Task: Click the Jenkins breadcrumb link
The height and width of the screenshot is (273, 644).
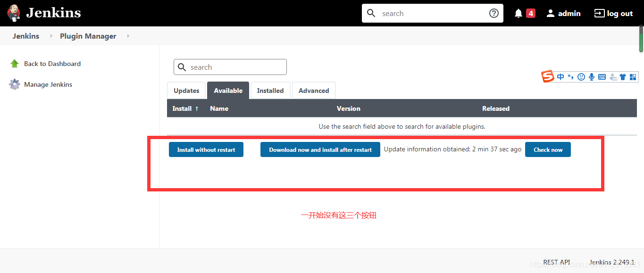Action: click(26, 36)
